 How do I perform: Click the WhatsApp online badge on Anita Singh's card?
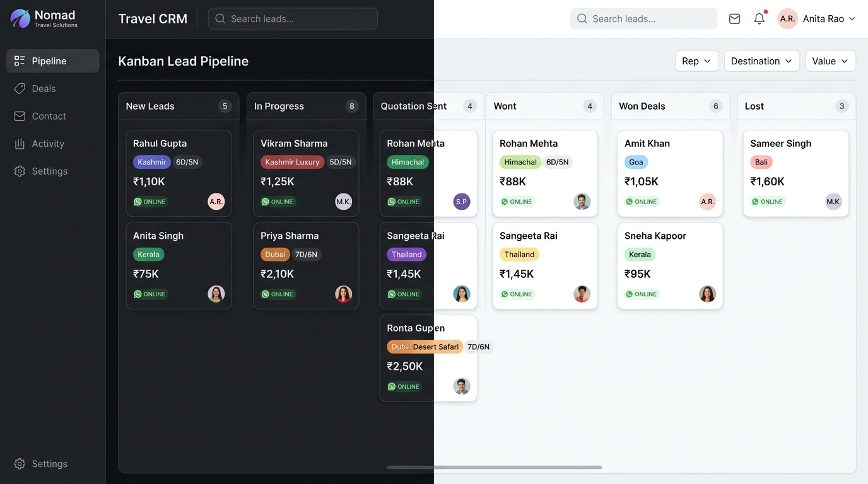(x=150, y=294)
